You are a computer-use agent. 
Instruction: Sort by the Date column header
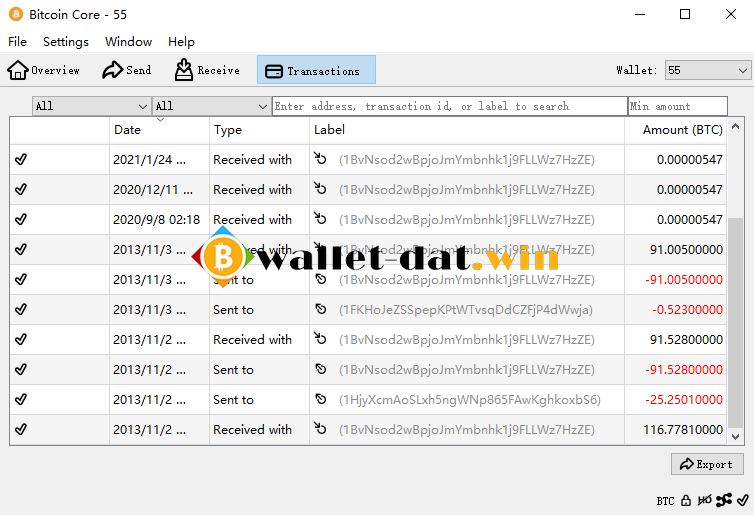159,130
